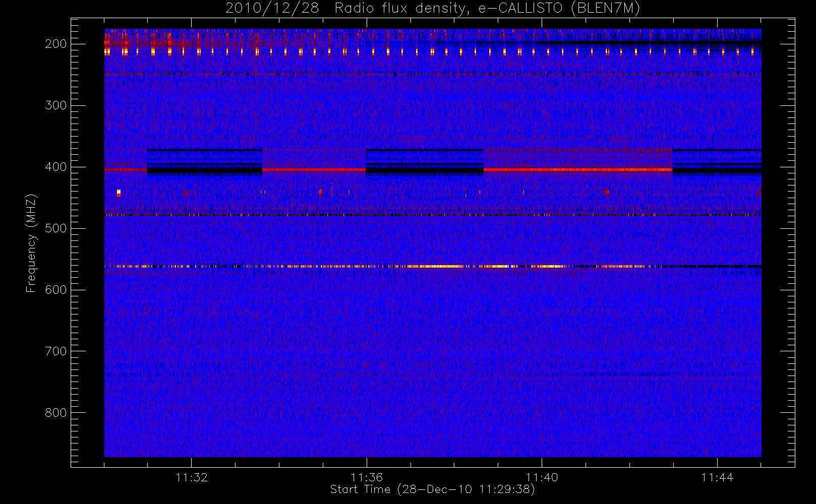816x504 pixels.
Task: Click the 11:36 time axis label
Action: pyautogui.click(x=367, y=477)
